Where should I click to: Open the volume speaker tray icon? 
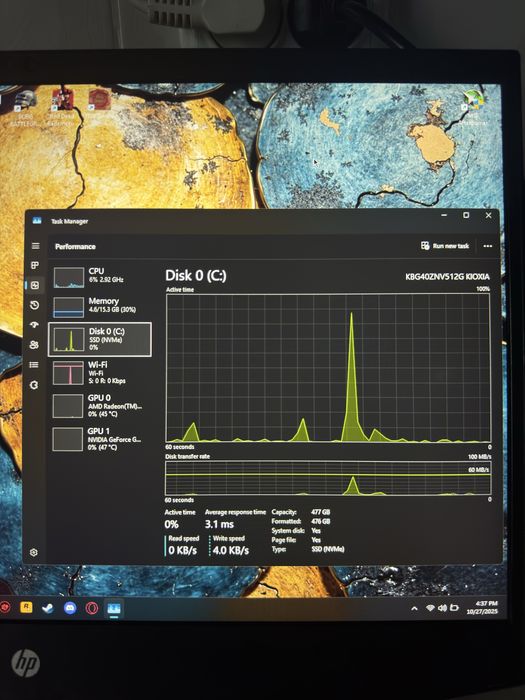[x=442, y=608]
